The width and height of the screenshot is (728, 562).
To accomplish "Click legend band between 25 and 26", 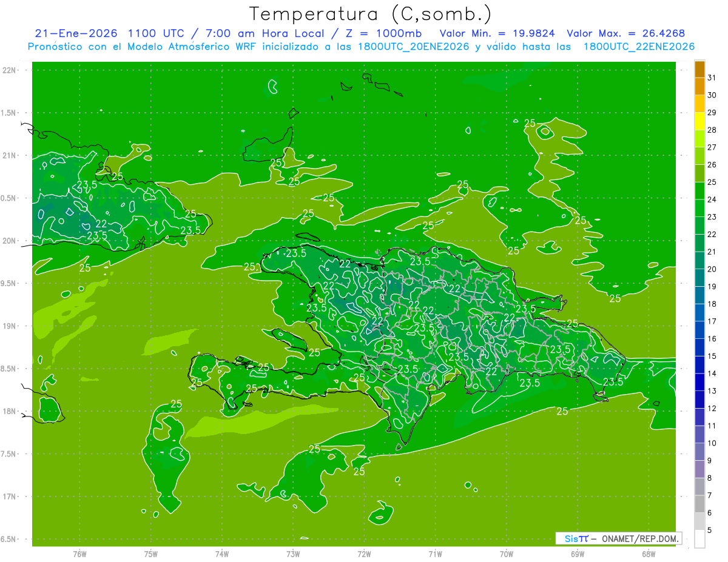I will [699, 173].
